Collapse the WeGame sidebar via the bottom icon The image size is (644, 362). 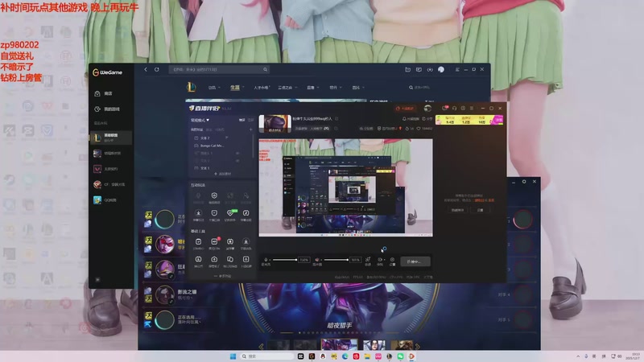pyautogui.click(x=97, y=279)
